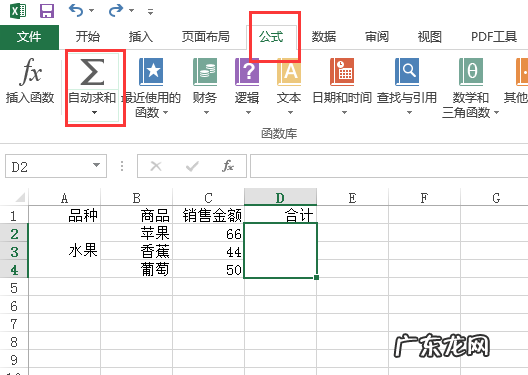Select row 1 header

(x=14, y=215)
